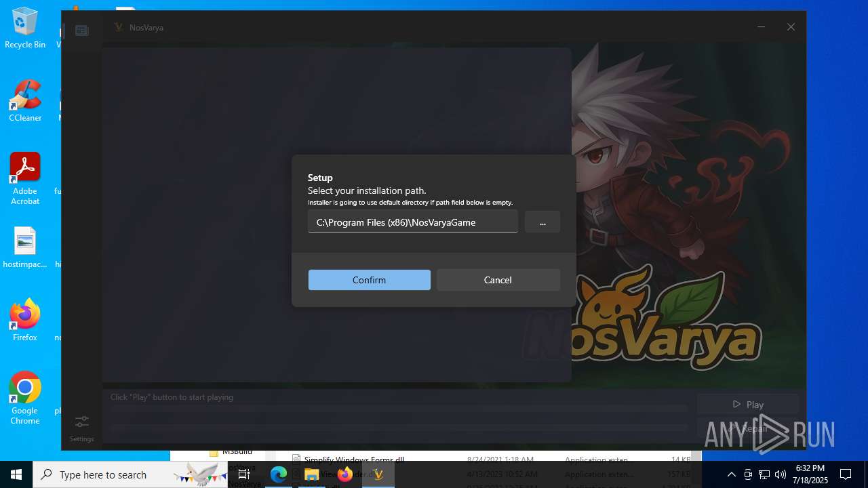Minimize the NosVarya launcher window

[761, 27]
